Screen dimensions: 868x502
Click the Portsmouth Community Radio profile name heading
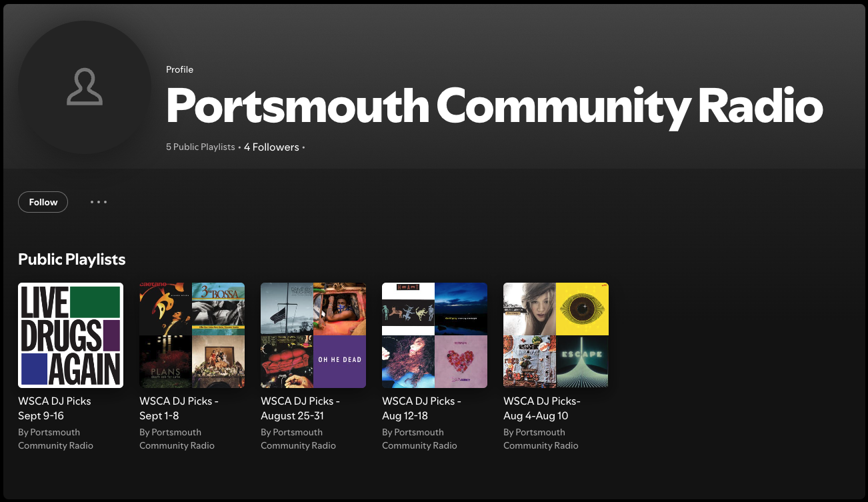pos(494,105)
